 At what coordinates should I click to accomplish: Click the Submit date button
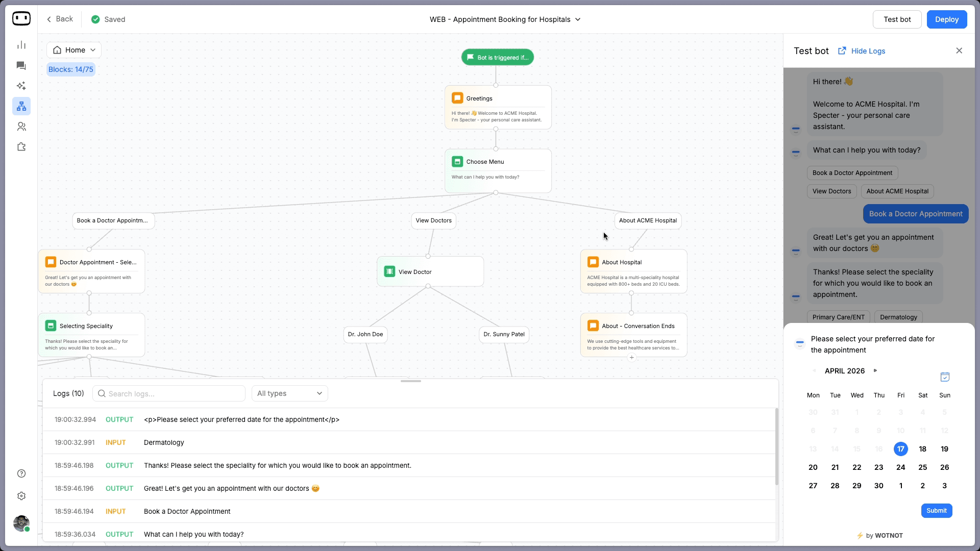(936, 511)
